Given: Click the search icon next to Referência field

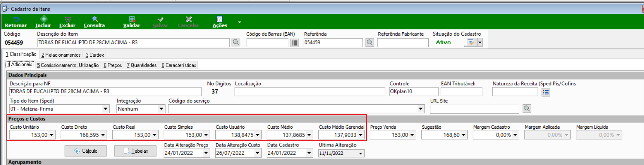Looking at the screenshot, I should point(370,43).
